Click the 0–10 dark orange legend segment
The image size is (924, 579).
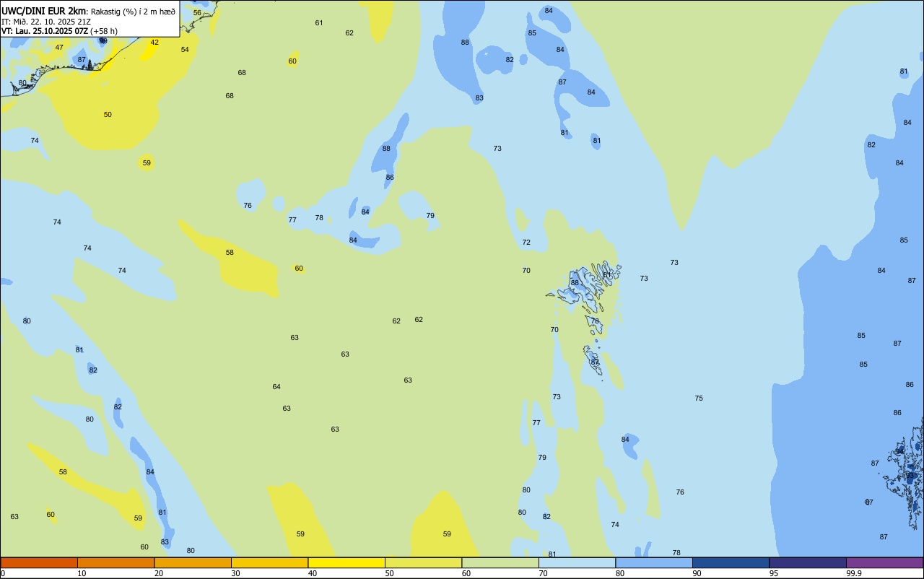point(39,562)
